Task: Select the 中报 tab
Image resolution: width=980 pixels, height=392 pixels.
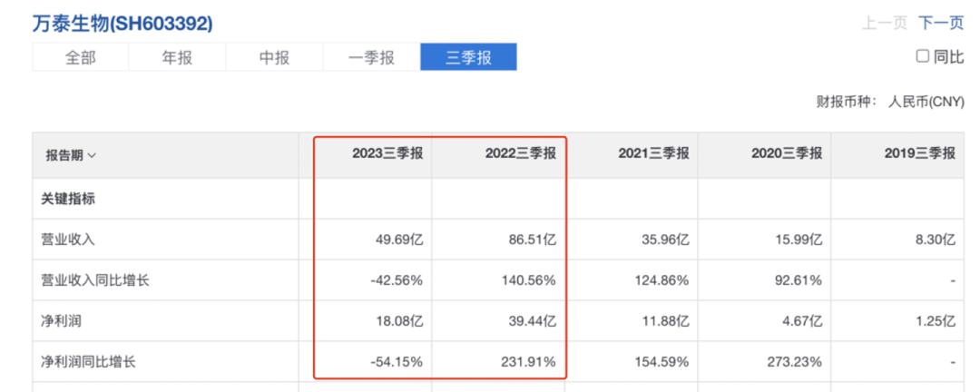Action: coord(274,57)
